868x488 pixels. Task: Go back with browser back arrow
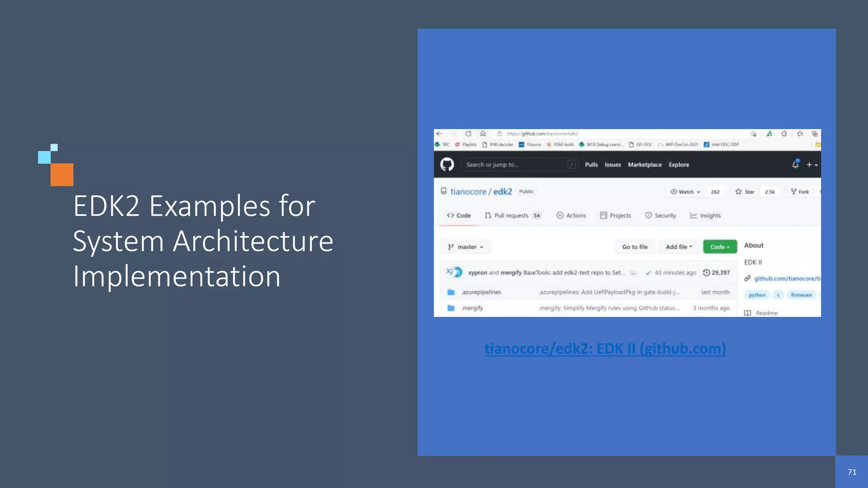tap(440, 134)
